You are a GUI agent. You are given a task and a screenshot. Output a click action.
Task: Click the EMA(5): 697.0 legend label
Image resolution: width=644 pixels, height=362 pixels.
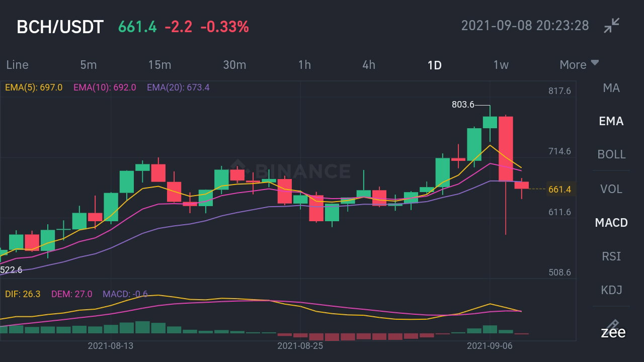34,87
